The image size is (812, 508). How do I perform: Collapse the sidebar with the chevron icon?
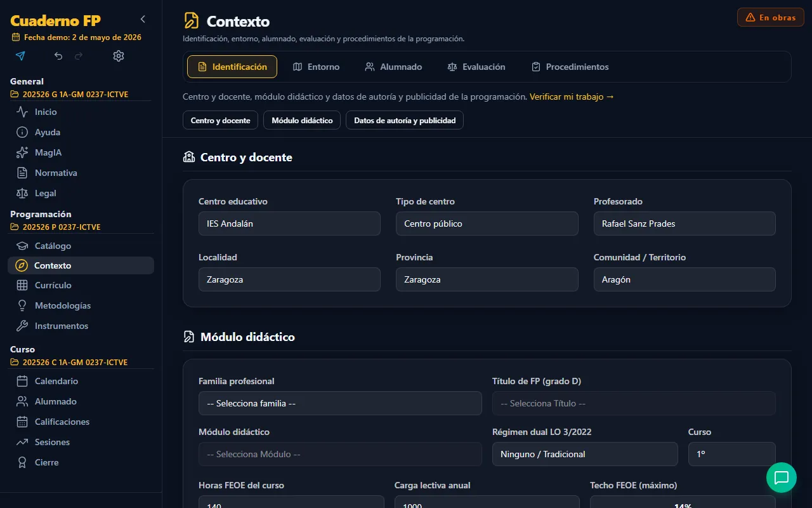tap(143, 19)
